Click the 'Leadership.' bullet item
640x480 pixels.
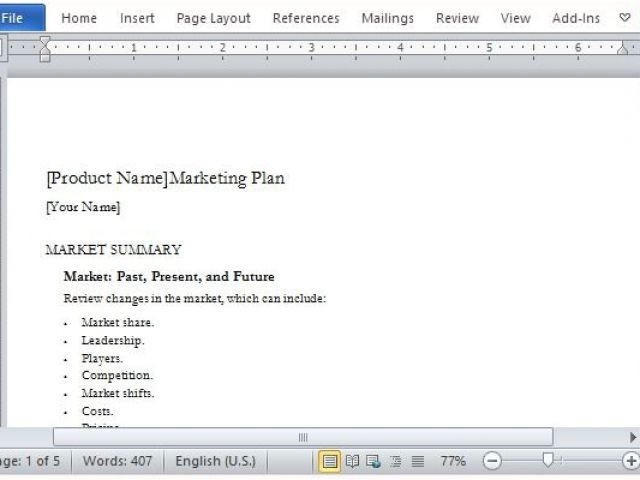click(113, 340)
